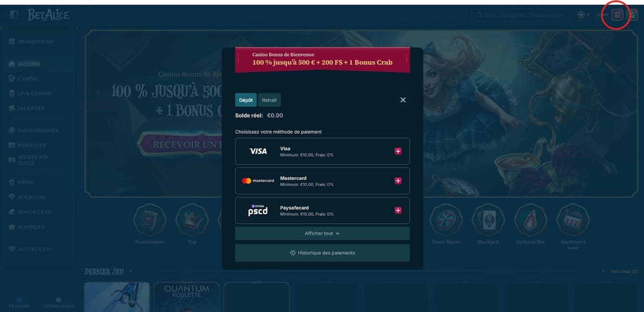Open the Fournisseurs category icon

[x=150, y=220]
